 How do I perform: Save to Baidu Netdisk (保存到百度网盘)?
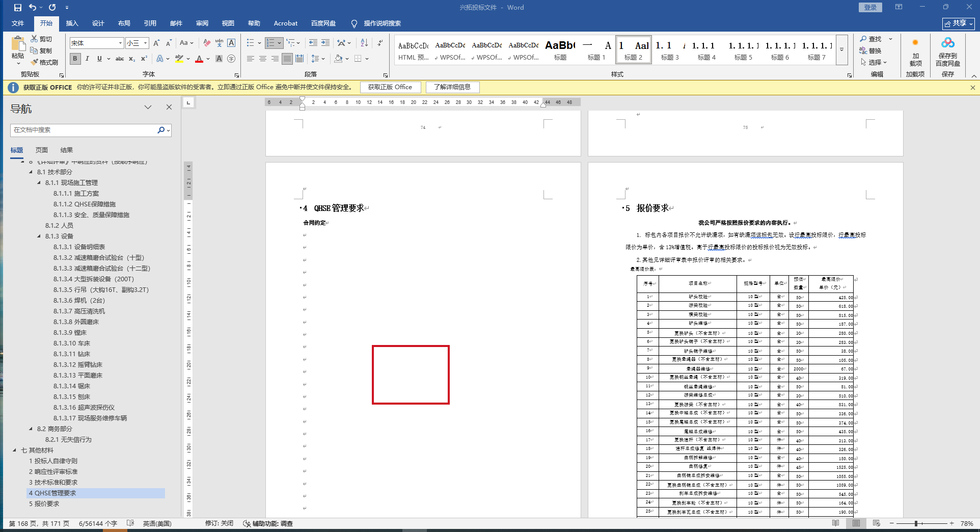pyautogui.click(x=948, y=52)
